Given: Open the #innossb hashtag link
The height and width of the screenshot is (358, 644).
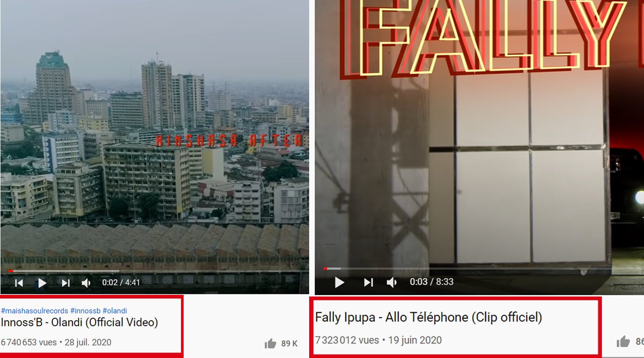Looking at the screenshot, I should click(86, 311).
